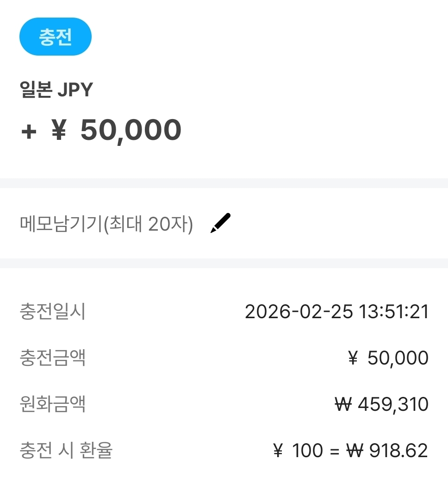Click the gray divider below the memo row
The image size is (448, 484).
[x=224, y=263]
